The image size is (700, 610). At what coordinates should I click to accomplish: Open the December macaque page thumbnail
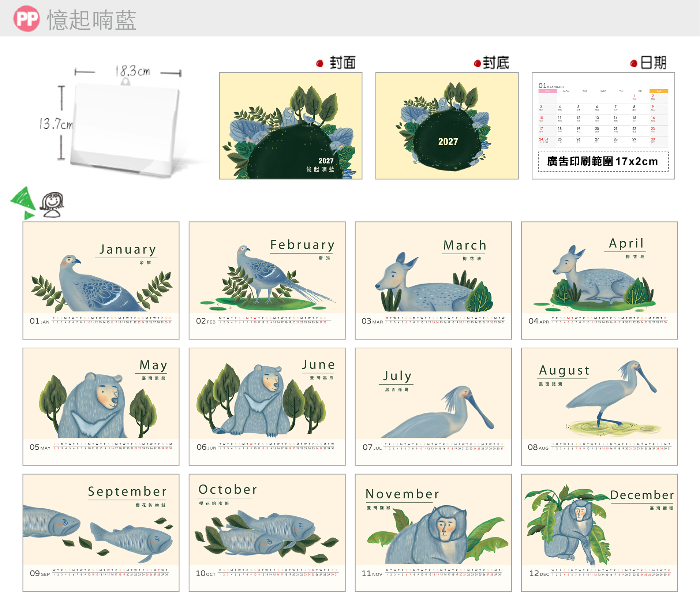tap(599, 533)
